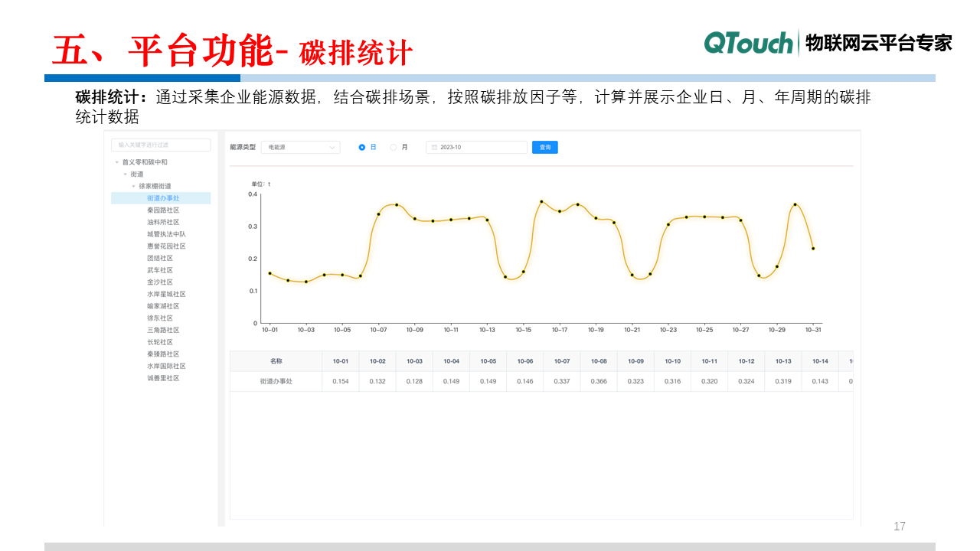Select the 日 (day) radio button
This screenshot has width=980, height=551.
coord(362,148)
